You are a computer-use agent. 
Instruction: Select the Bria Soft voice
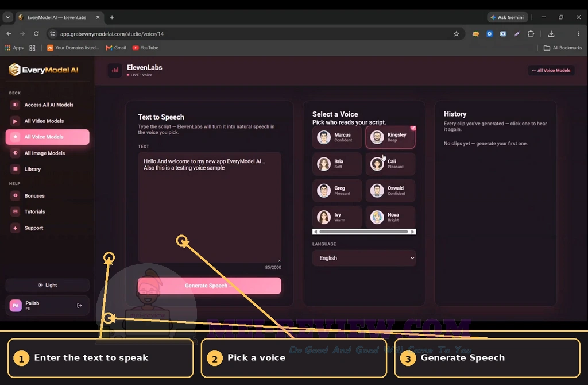click(x=337, y=164)
